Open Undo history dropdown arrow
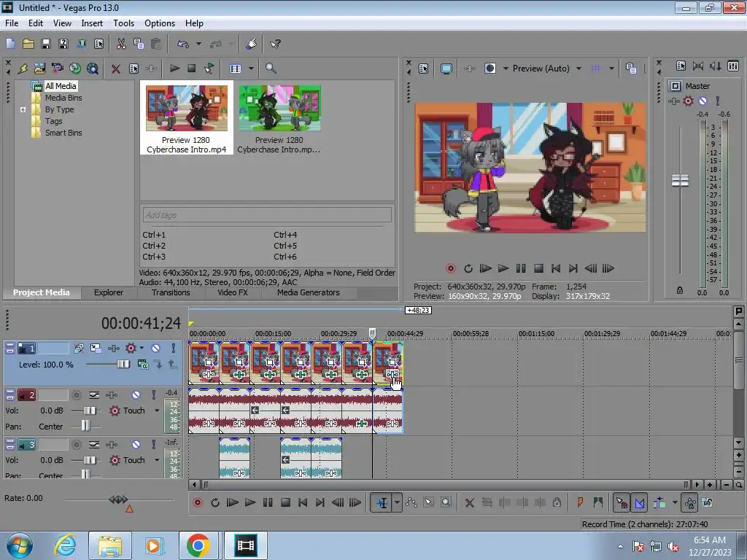Screen dimensions: 747x560 pyautogui.click(x=198, y=44)
